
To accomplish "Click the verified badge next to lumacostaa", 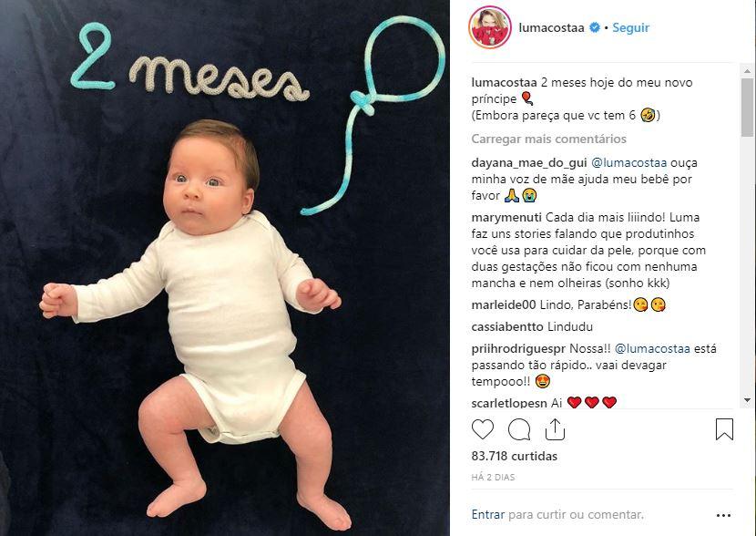I will (595, 27).
